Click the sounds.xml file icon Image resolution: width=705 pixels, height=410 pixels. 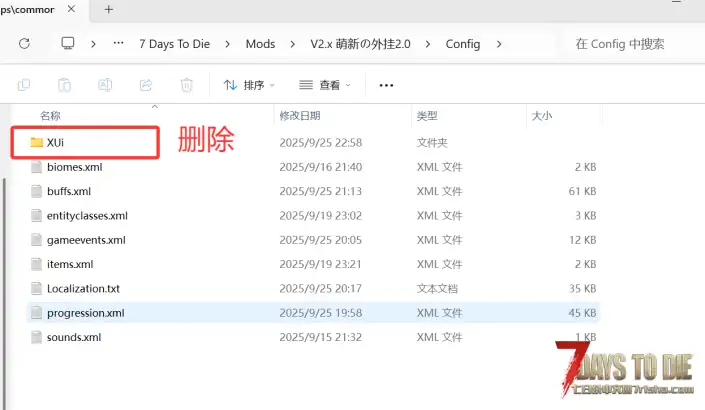36,337
